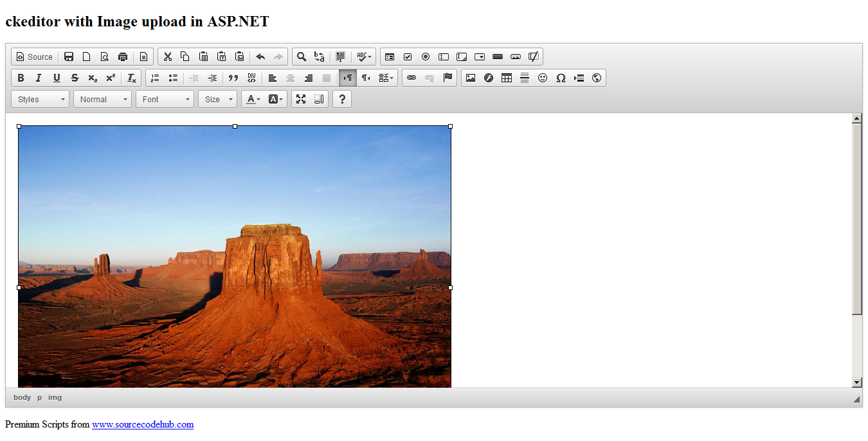Viewport: 868px width, 441px height.
Task: Justify the text alignment
Action: pyautogui.click(x=327, y=78)
